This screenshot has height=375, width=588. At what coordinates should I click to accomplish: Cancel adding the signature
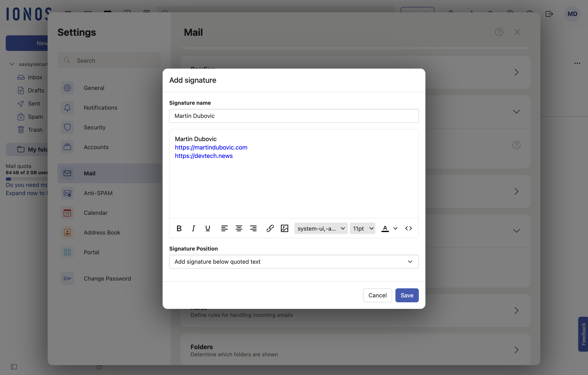point(377,295)
